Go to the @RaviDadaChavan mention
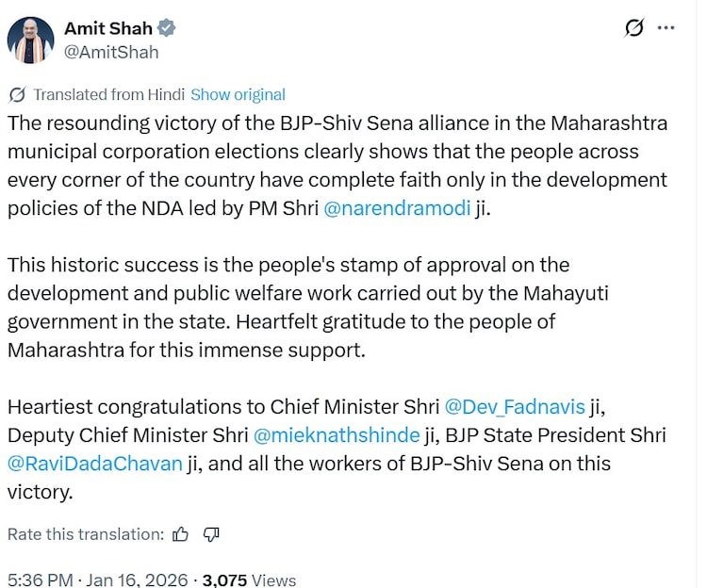 [x=95, y=464]
